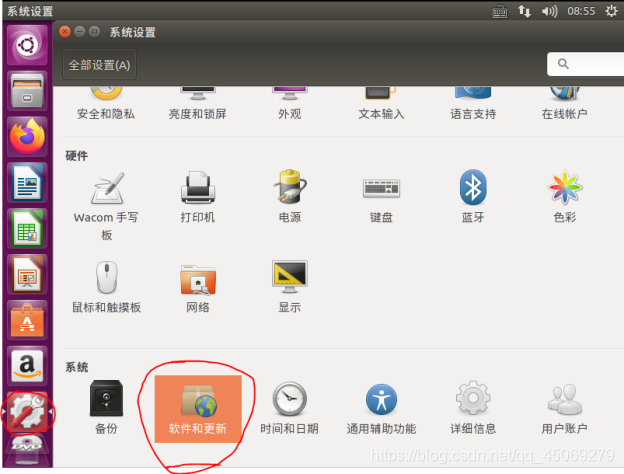Open Language Support (语言支持)
624x474 pixels.
coord(473,104)
